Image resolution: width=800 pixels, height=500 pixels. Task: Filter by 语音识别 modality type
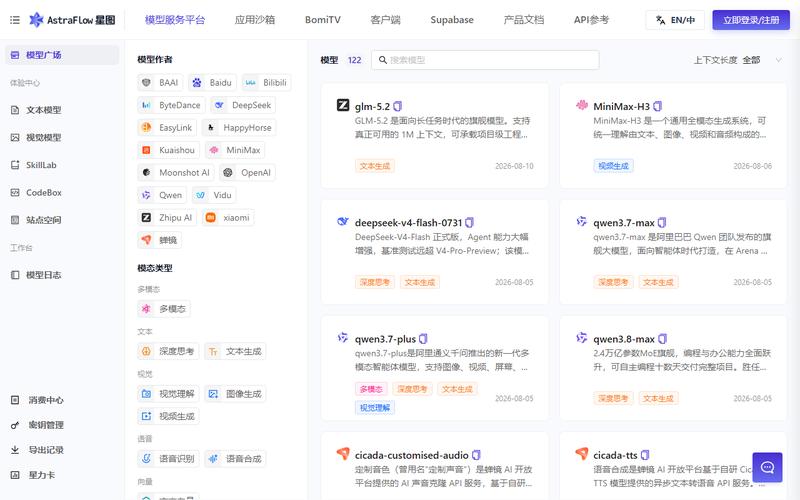168,459
